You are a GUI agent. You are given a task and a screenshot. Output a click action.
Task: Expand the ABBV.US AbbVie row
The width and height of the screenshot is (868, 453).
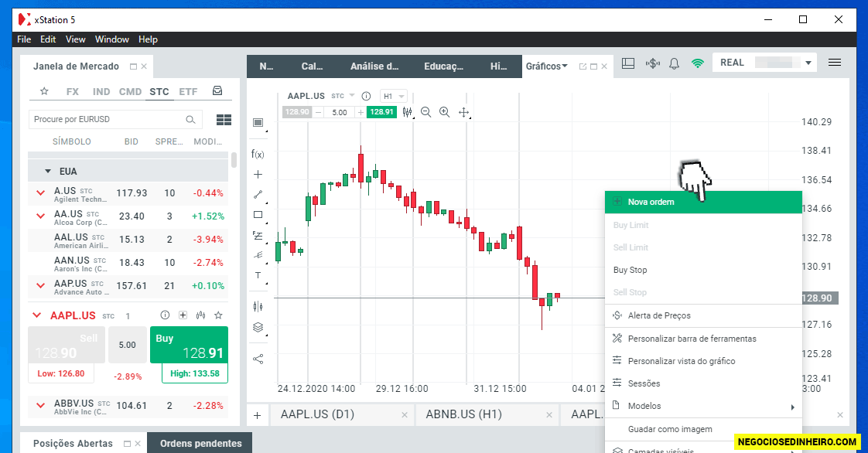pos(40,405)
